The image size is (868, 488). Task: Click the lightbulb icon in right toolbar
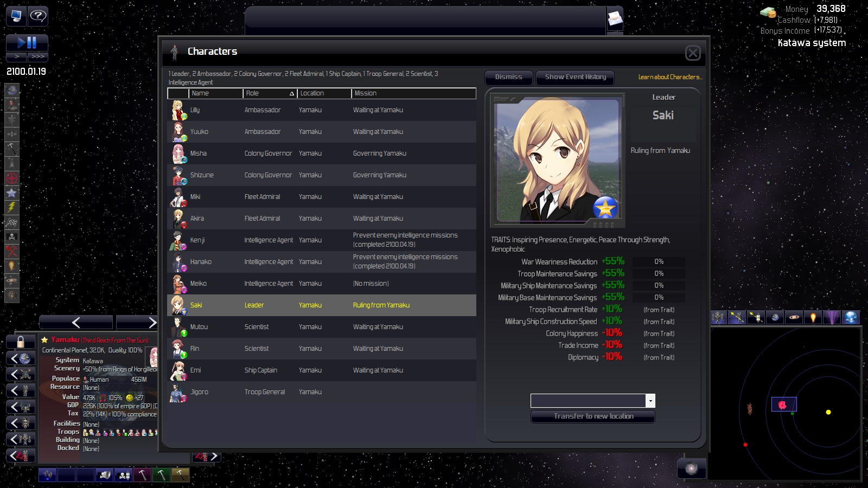point(813,318)
